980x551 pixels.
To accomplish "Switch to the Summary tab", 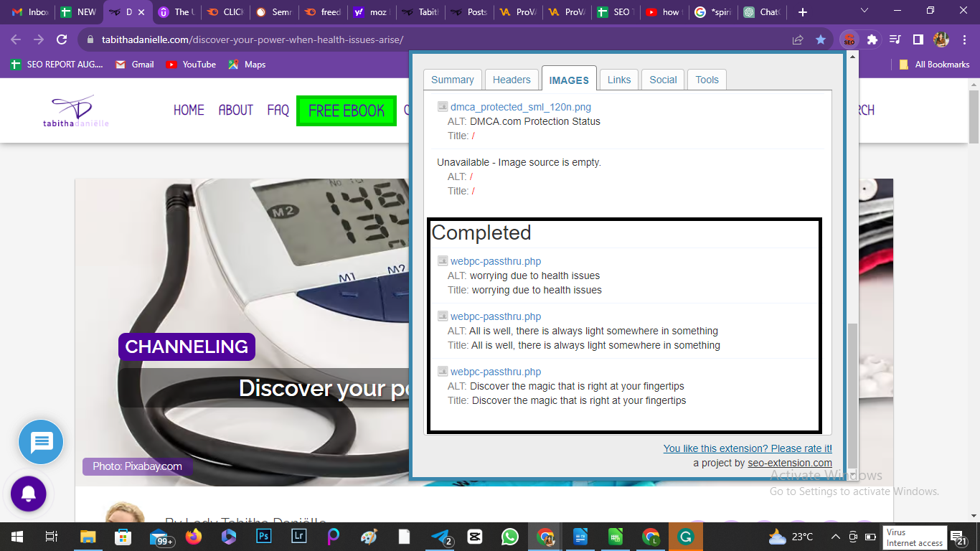I will click(x=453, y=80).
